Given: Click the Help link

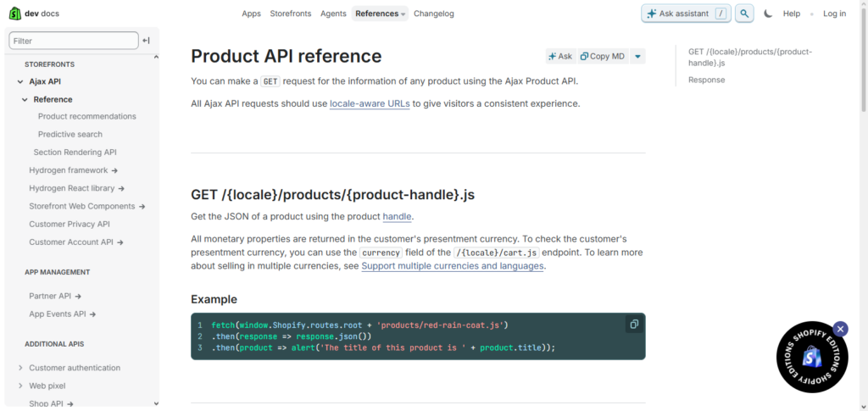Looking at the screenshot, I should (x=792, y=14).
